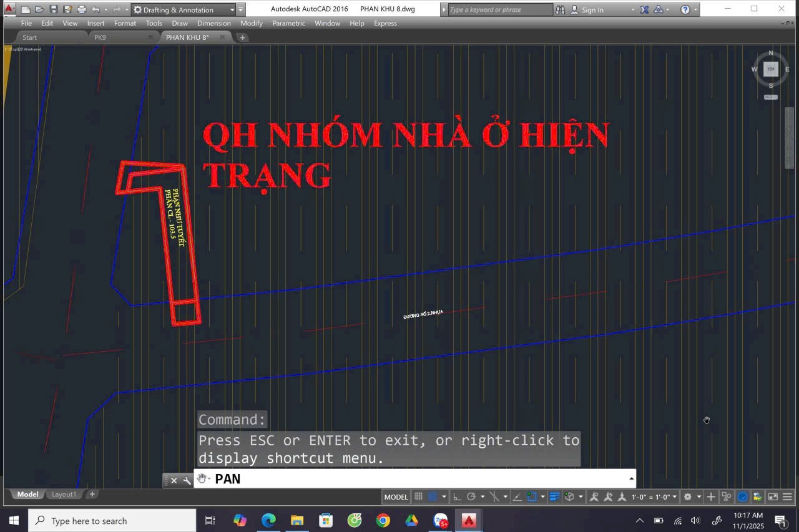Toggle Clean Screen icon at status bar end

(x=773, y=496)
